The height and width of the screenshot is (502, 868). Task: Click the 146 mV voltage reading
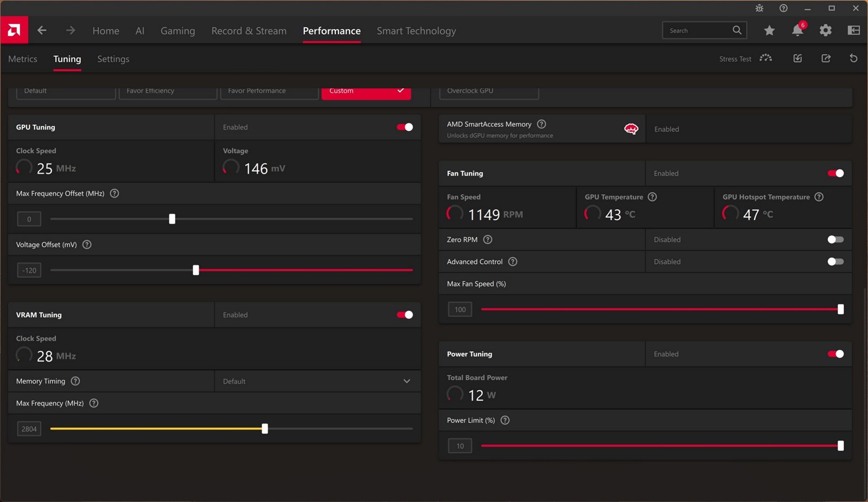[x=264, y=169]
